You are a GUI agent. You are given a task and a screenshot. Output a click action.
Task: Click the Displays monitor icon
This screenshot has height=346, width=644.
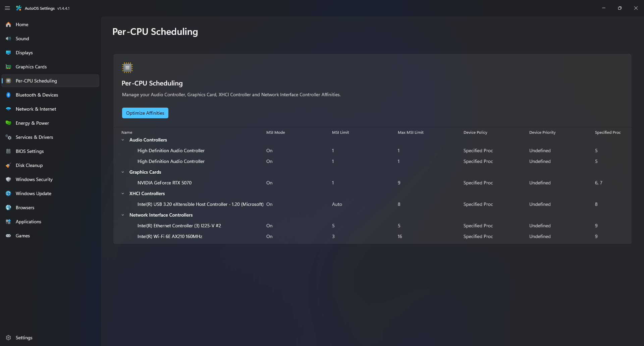8,53
